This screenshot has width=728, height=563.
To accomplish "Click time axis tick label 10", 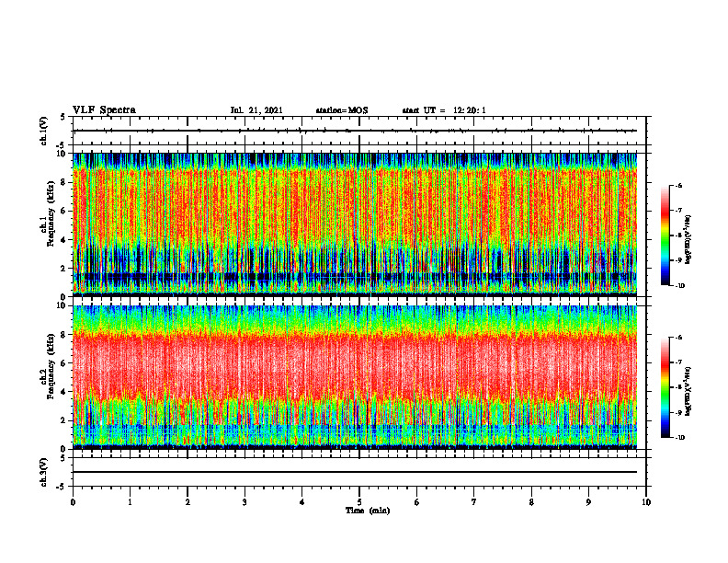I will coord(646,502).
